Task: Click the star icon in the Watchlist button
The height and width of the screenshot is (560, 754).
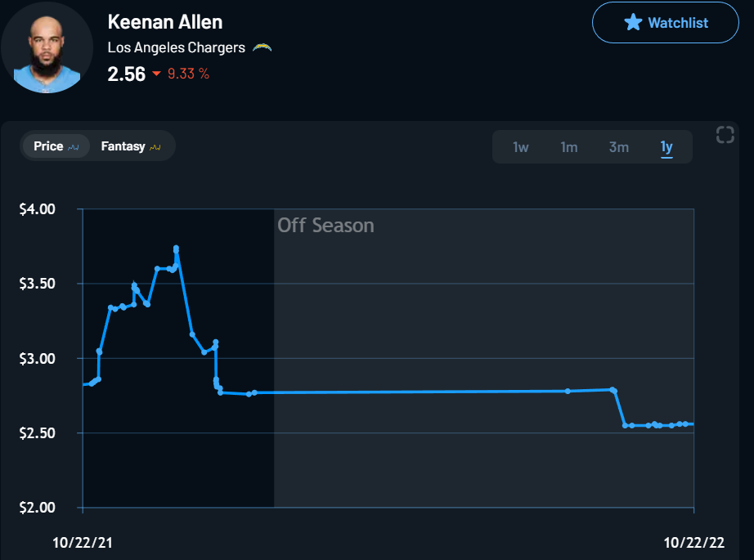Action: (633, 22)
